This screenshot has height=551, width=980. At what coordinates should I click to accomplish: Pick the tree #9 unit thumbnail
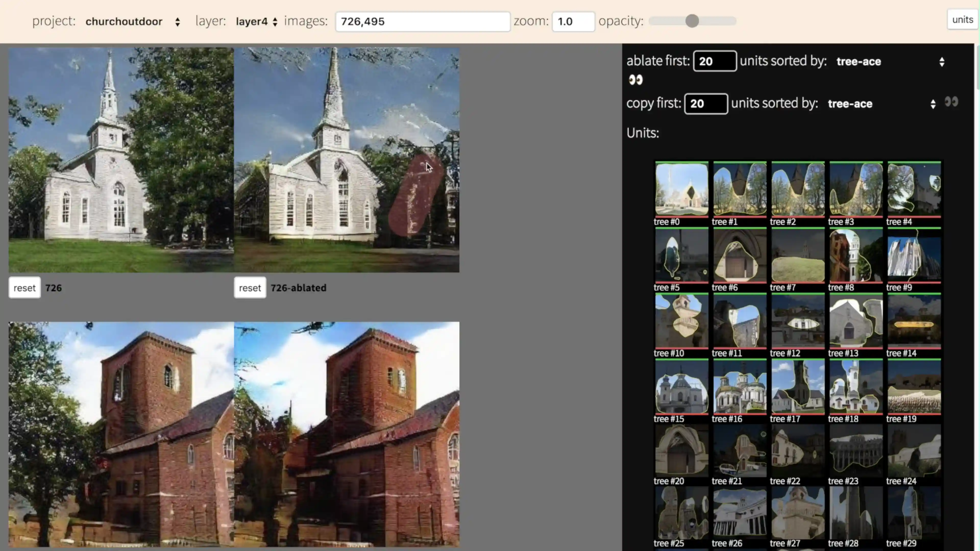914,255
